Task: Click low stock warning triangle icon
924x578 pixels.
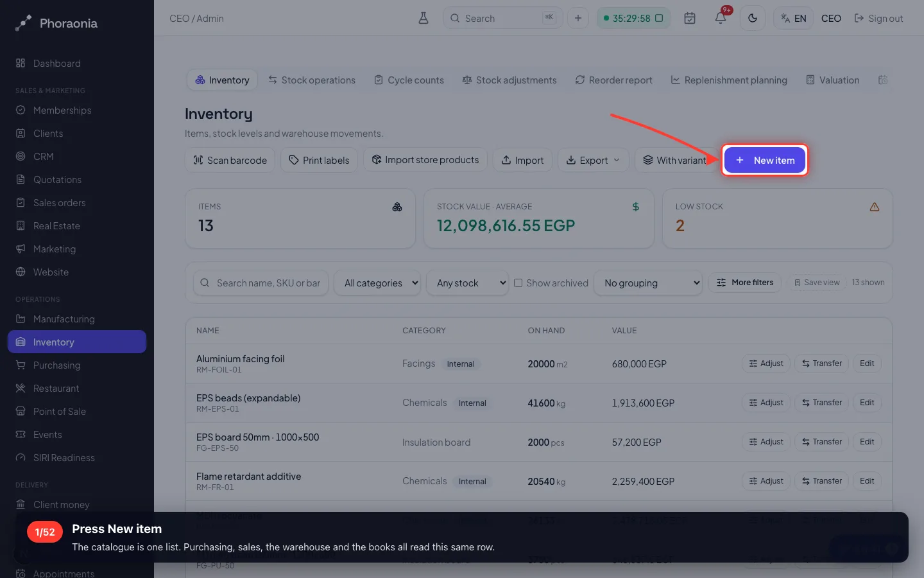Action: point(875,207)
